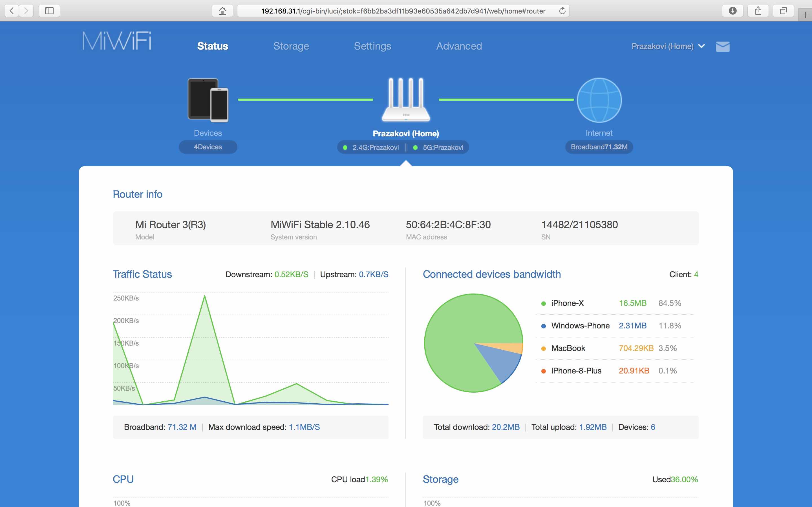This screenshot has width=812, height=507.
Task: Expand the Prazakovi (Home) dropdown
Action: [x=668, y=46]
